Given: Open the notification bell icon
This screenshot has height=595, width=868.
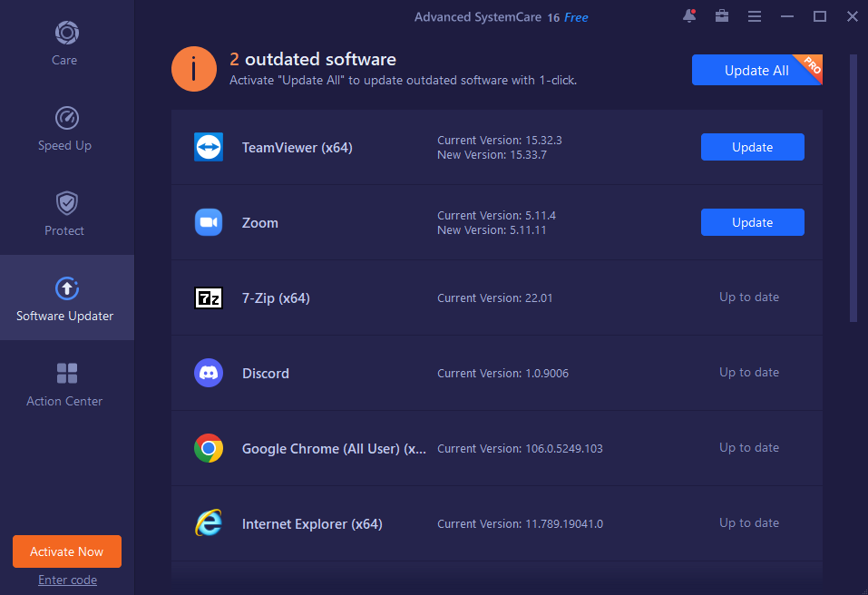Looking at the screenshot, I should click(x=689, y=16).
